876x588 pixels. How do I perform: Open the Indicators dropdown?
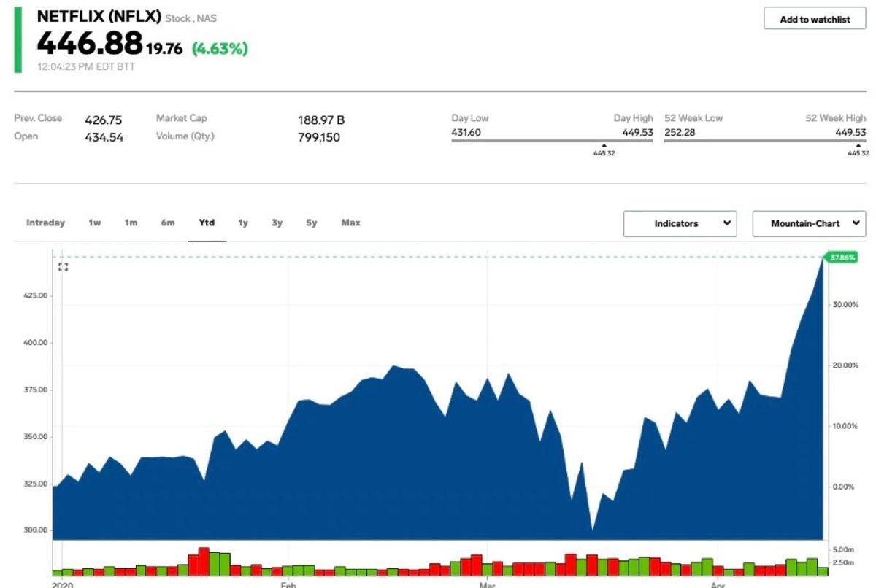click(x=680, y=224)
